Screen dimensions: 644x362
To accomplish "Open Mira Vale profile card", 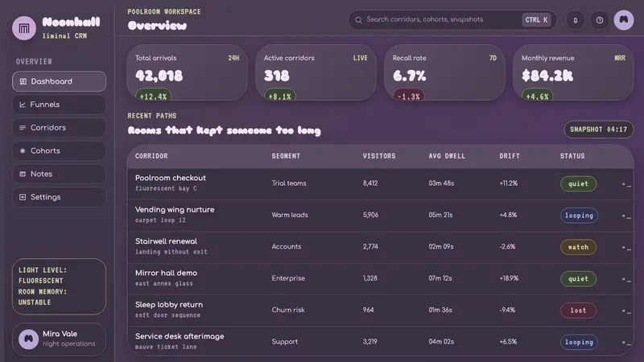I will click(x=59, y=339).
